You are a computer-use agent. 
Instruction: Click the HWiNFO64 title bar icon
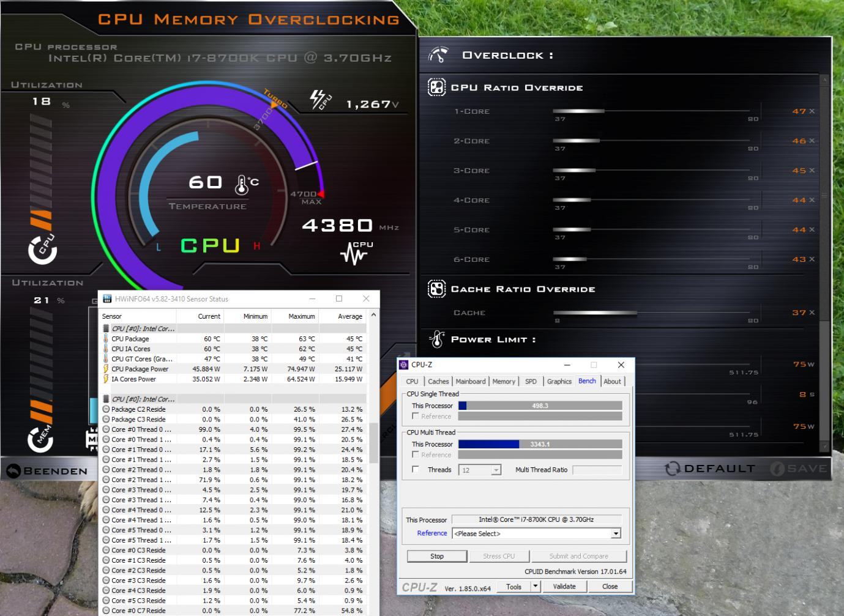coord(107,299)
